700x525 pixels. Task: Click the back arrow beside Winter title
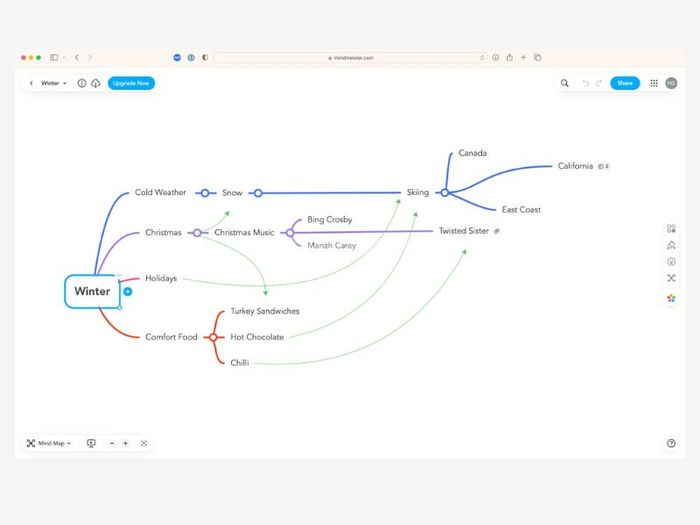coord(31,83)
